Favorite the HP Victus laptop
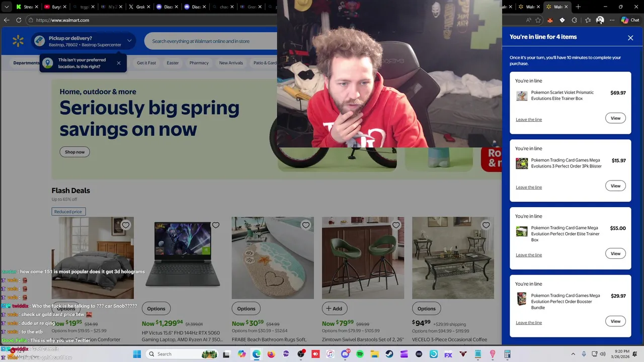This screenshot has width=644, height=362. point(216,225)
